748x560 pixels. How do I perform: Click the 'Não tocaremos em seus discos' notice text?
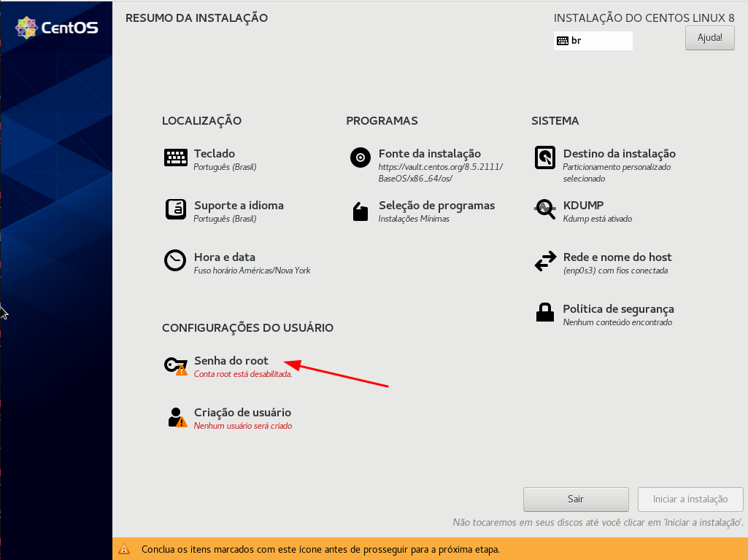(598, 522)
